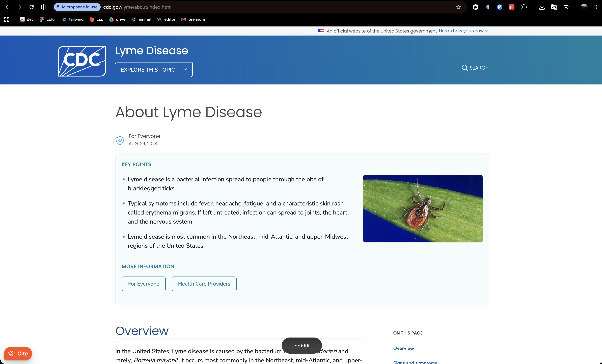Click the search magnifier icon
Viewport: 602px width, 364px height.
pos(464,68)
